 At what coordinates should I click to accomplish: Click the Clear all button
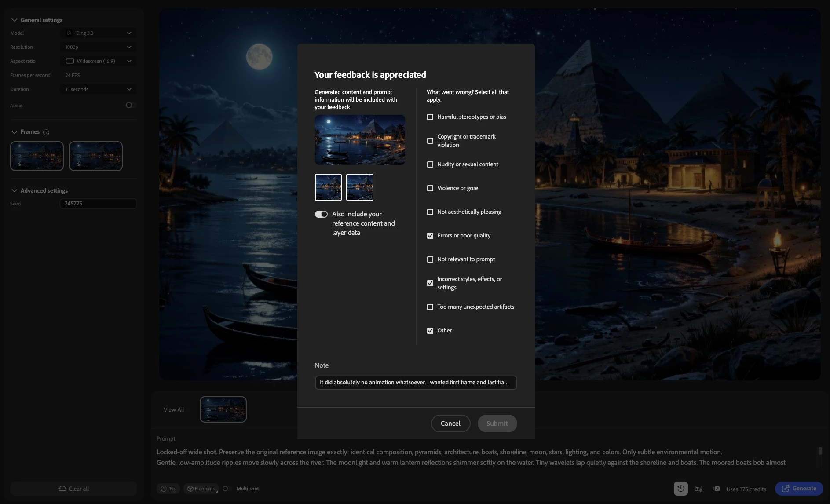click(73, 489)
